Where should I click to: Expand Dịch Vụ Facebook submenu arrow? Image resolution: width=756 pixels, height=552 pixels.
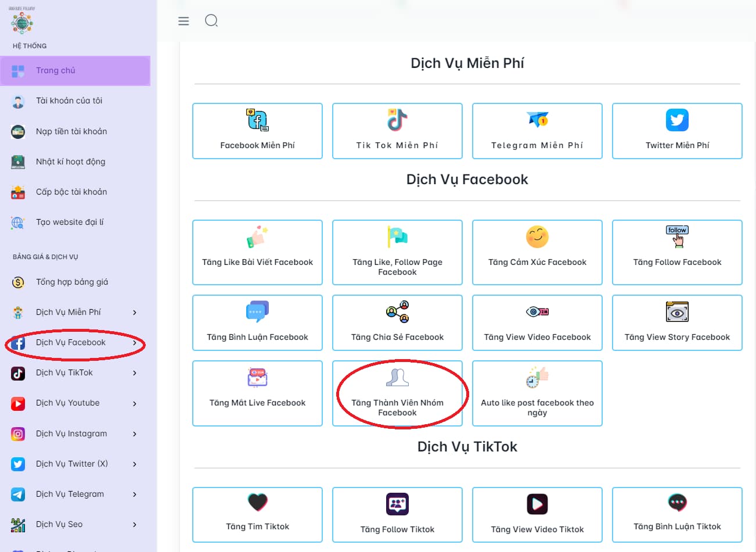[x=135, y=343]
